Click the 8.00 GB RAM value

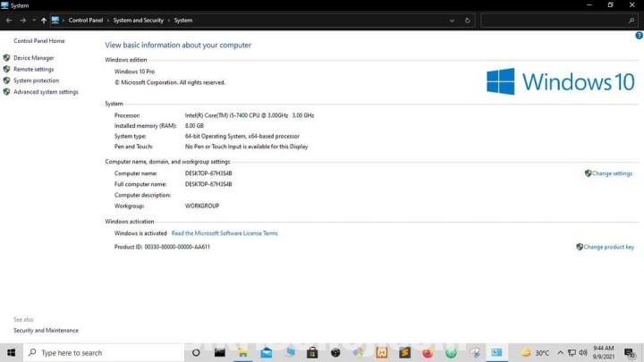(194, 126)
